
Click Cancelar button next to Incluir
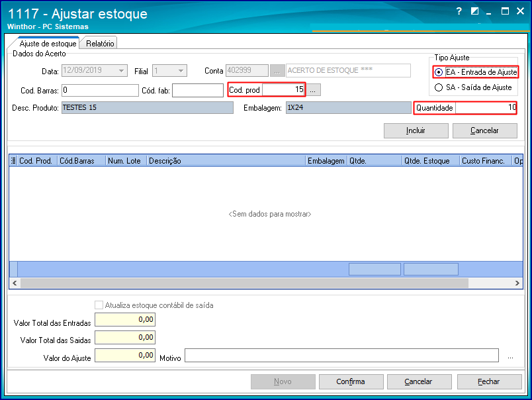[485, 130]
